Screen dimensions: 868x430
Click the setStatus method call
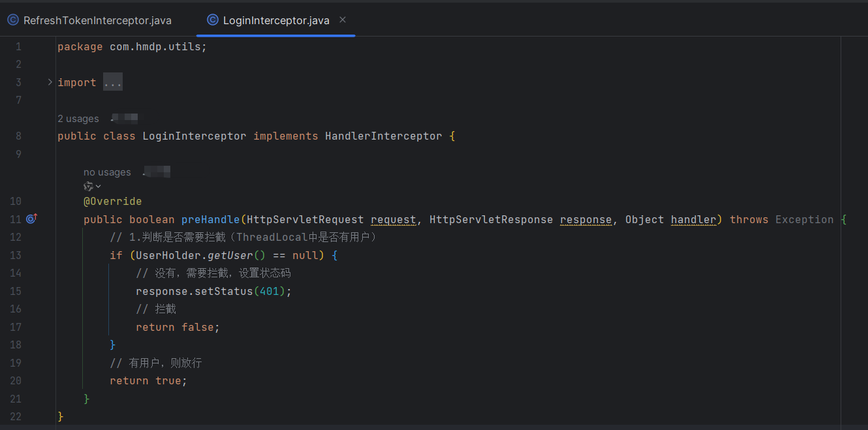point(224,292)
